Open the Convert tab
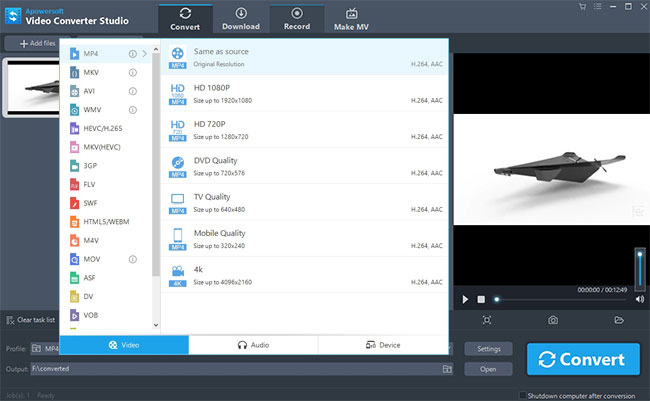 pyautogui.click(x=185, y=19)
